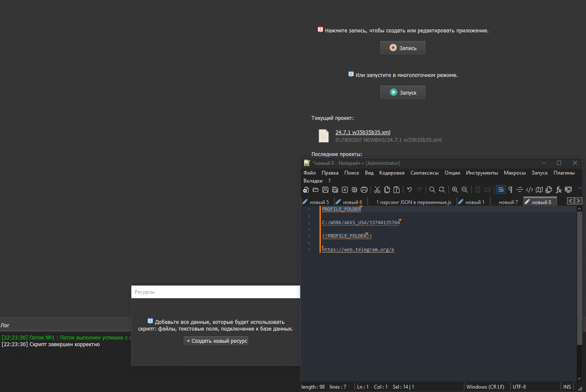Open the Function List fx icon
This screenshot has width=586, height=392.
(x=559, y=190)
